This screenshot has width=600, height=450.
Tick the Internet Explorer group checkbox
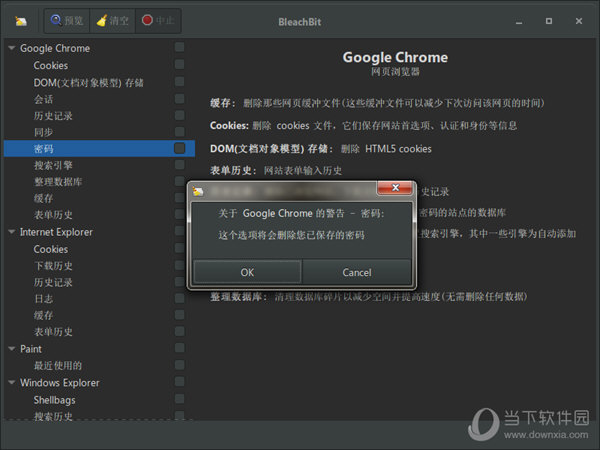point(179,231)
